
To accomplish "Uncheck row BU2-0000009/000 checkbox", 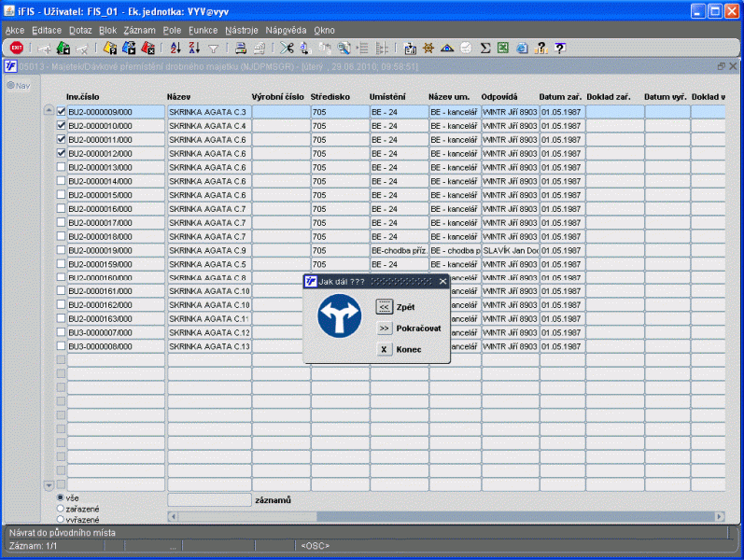I will 61,111.
